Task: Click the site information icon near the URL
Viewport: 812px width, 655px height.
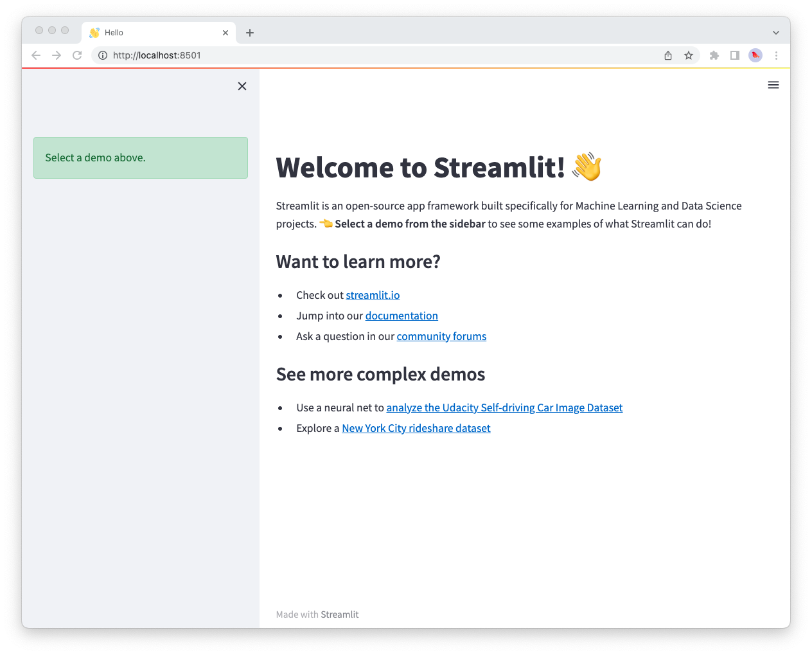Action: tap(103, 55)
